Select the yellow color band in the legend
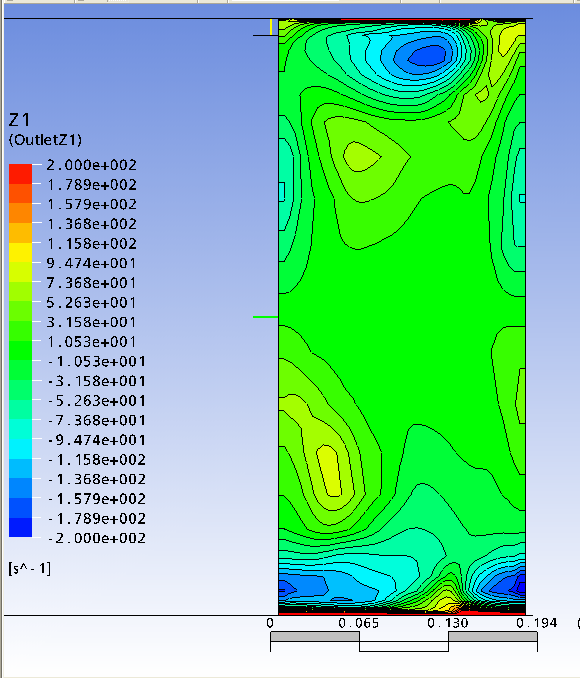 [x=20, y=253]
